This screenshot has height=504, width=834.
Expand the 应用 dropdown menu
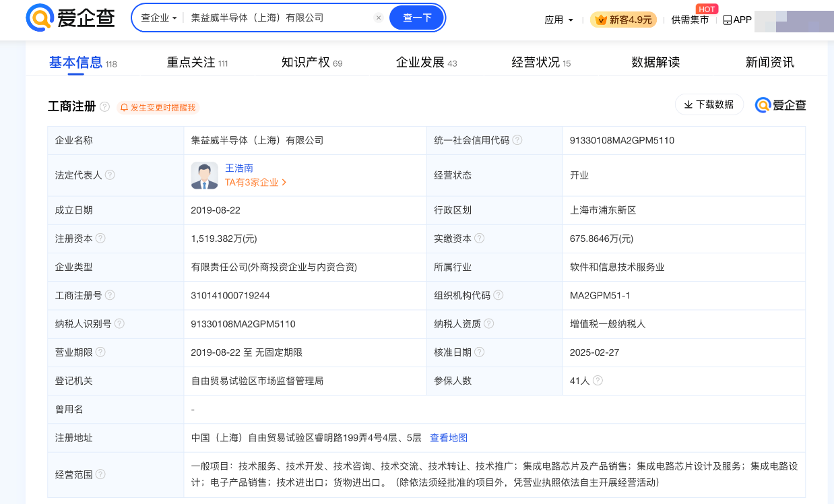(x=558, y=20)
